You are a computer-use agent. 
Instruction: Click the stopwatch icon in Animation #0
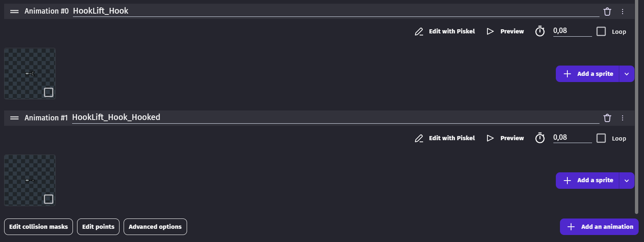click(540, 31)
